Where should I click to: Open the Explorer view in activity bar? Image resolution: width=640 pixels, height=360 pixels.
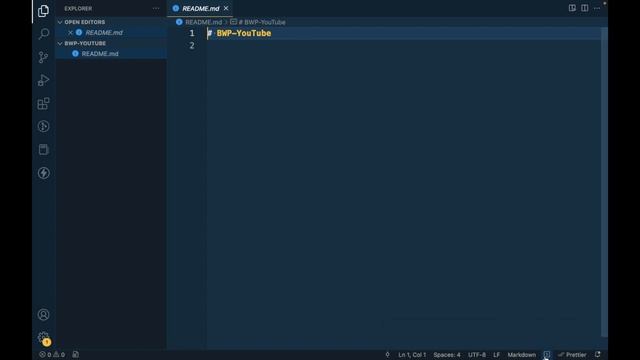coord(43,11)
